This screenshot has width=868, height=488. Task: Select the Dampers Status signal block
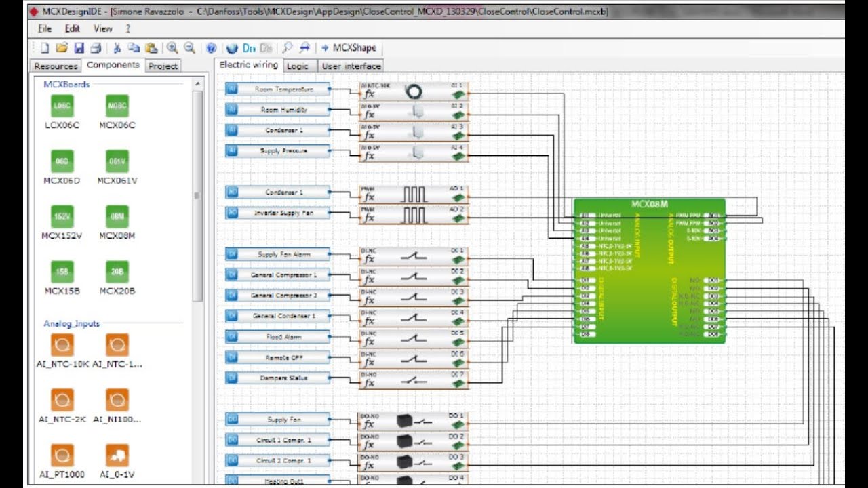(278, 378)
